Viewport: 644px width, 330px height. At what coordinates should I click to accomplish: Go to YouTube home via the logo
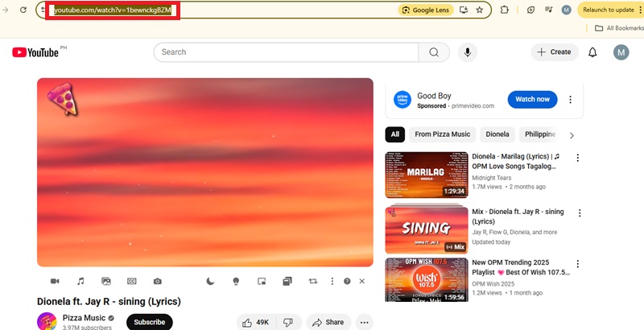[35, 52]
